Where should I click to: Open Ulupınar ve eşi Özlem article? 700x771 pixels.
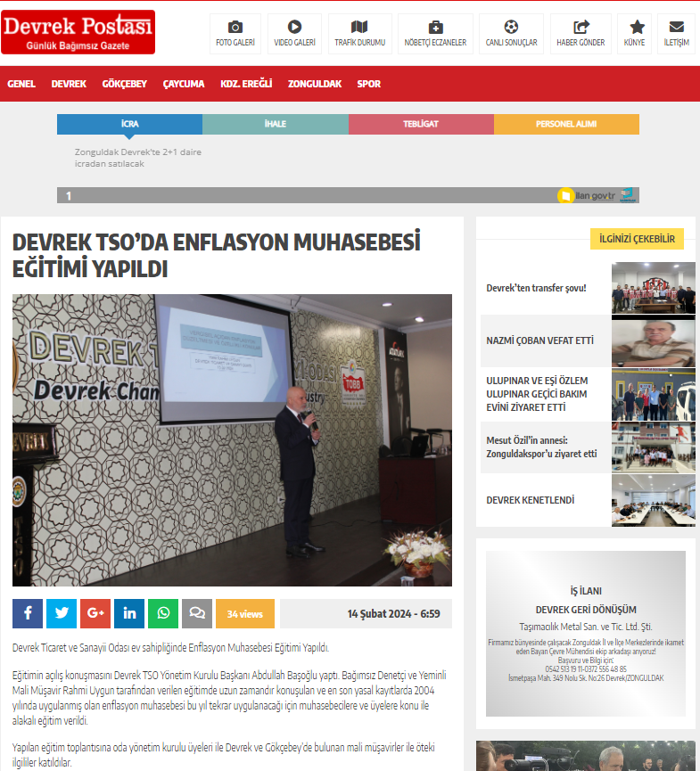tap(537, 394)
